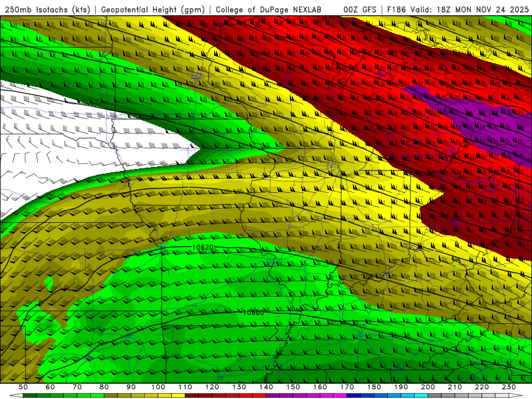
Task: Click the 120 label on the color scale
Action: 212,387
